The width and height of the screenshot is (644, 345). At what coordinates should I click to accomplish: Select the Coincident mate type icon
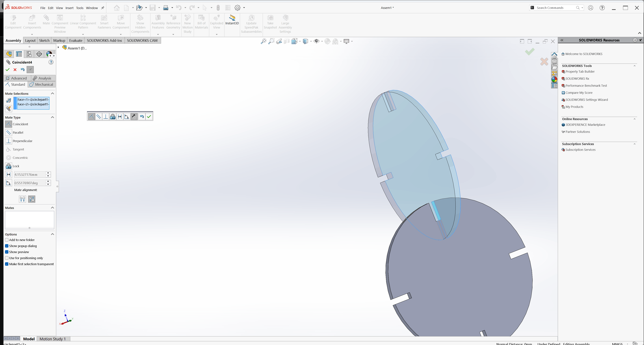coord(9,124)
